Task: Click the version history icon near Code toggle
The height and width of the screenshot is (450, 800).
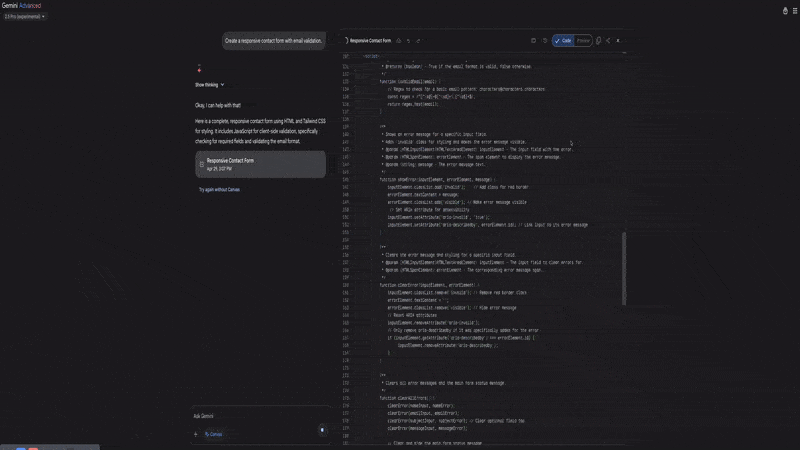Action: tap(544, 40)
